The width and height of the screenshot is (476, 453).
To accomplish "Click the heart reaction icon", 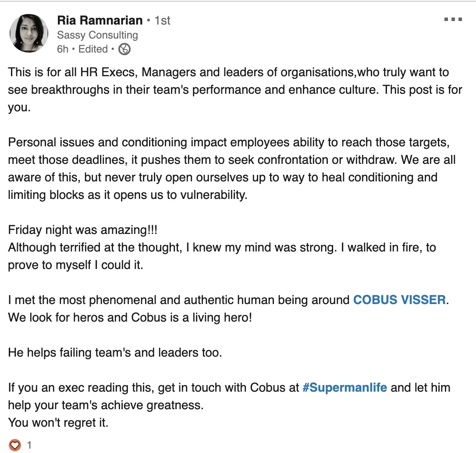I will (15, 445).
